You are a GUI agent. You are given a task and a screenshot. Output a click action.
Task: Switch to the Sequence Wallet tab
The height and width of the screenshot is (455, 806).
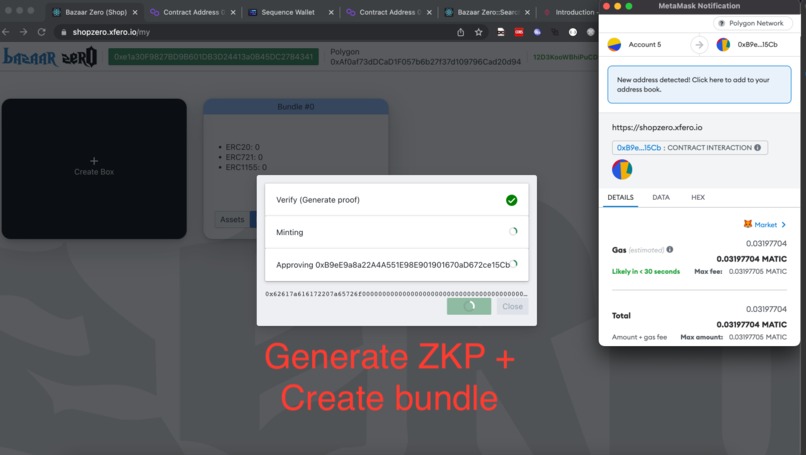[x=288, y=12]
